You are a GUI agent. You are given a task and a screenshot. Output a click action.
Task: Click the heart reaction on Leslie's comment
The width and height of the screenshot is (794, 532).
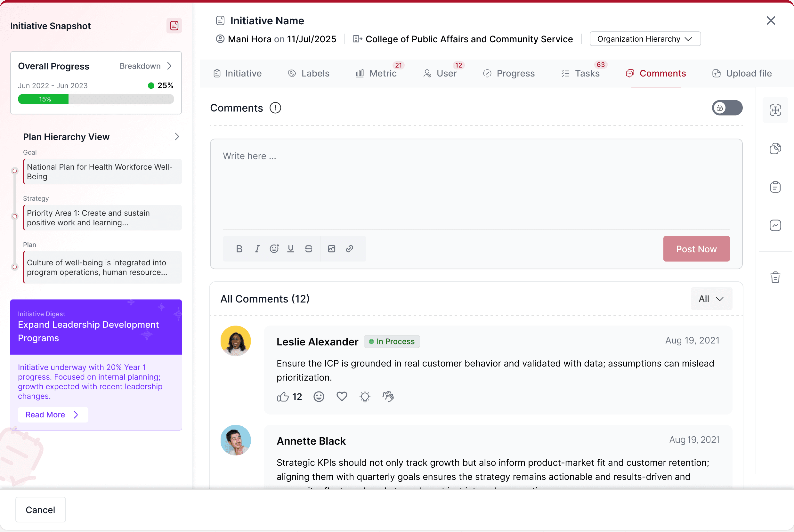click(342, 396)
